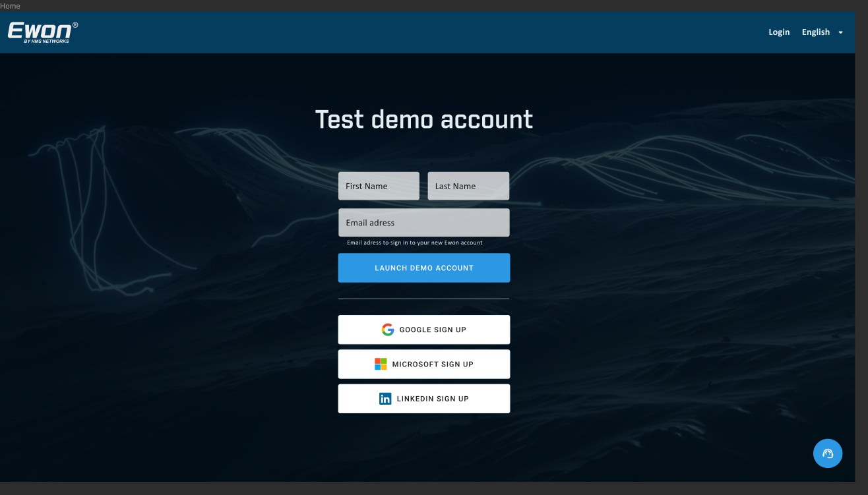Click the BY HMS NETWORKS tagline
The width and height of the screenshot is (868, 495).
click(x=46, y=41)
